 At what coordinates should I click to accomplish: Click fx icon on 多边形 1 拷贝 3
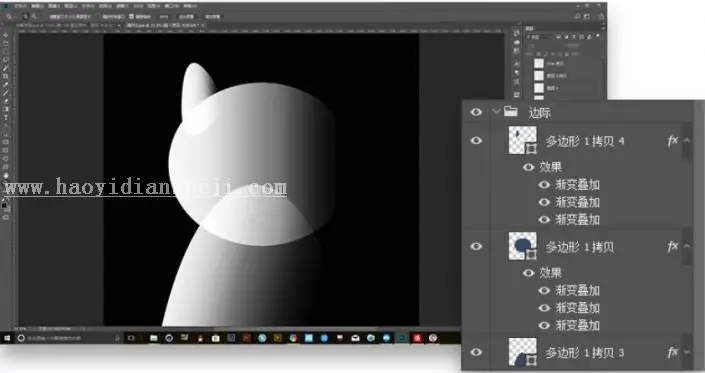673,352
